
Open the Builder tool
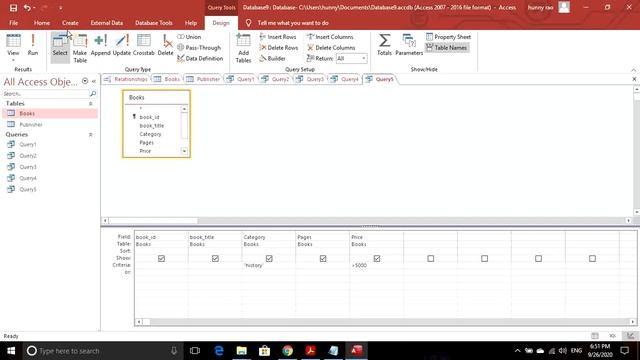[x=272, y=58]
